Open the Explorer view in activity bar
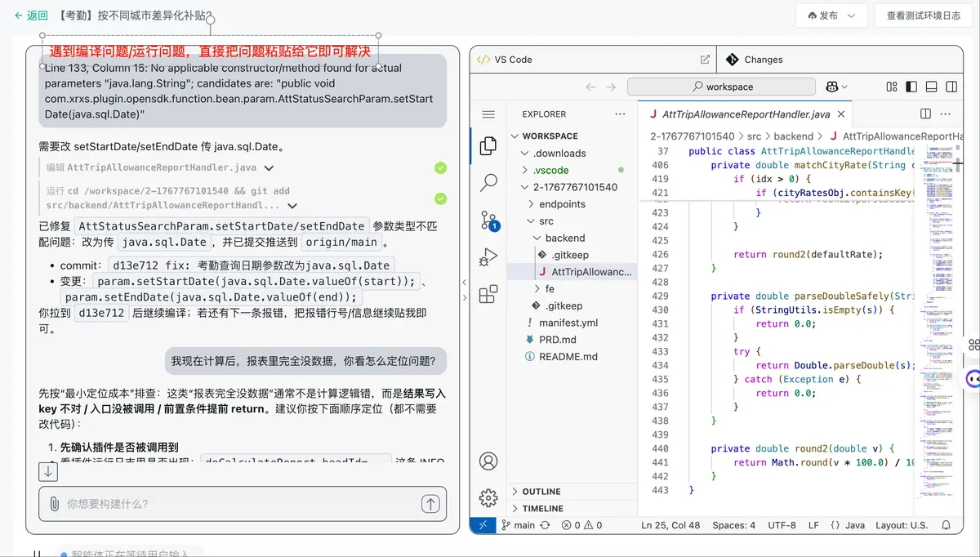This screenshot has width=980, height=557. (488, 146)
